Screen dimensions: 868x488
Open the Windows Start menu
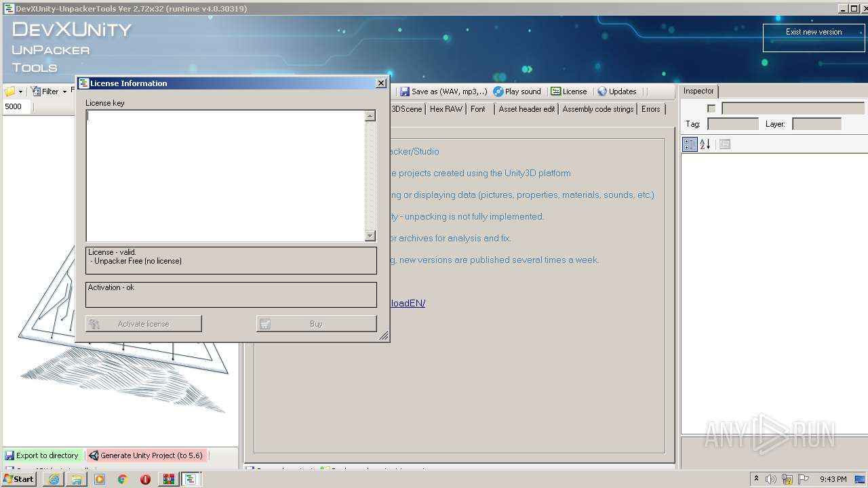click(19, 479)
